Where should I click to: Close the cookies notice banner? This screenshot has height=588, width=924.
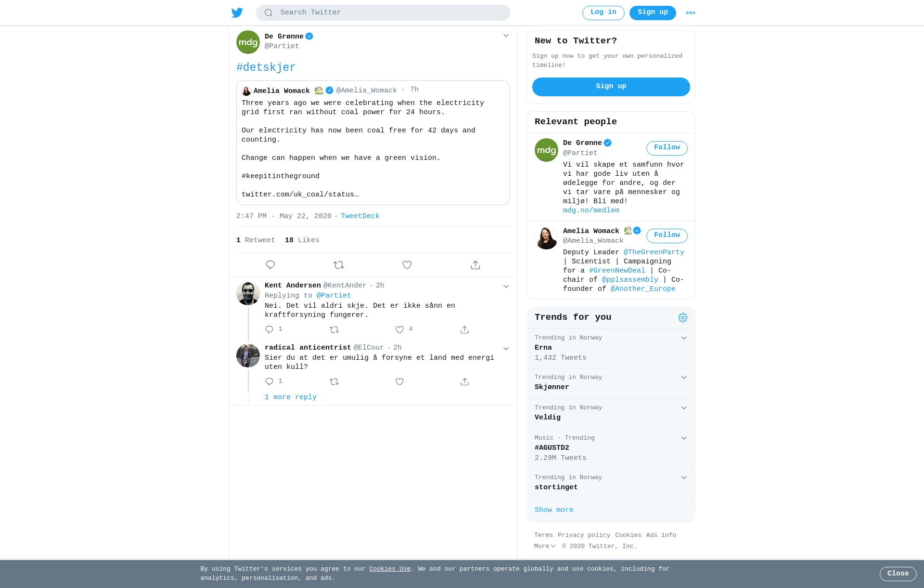coord(898,574)
